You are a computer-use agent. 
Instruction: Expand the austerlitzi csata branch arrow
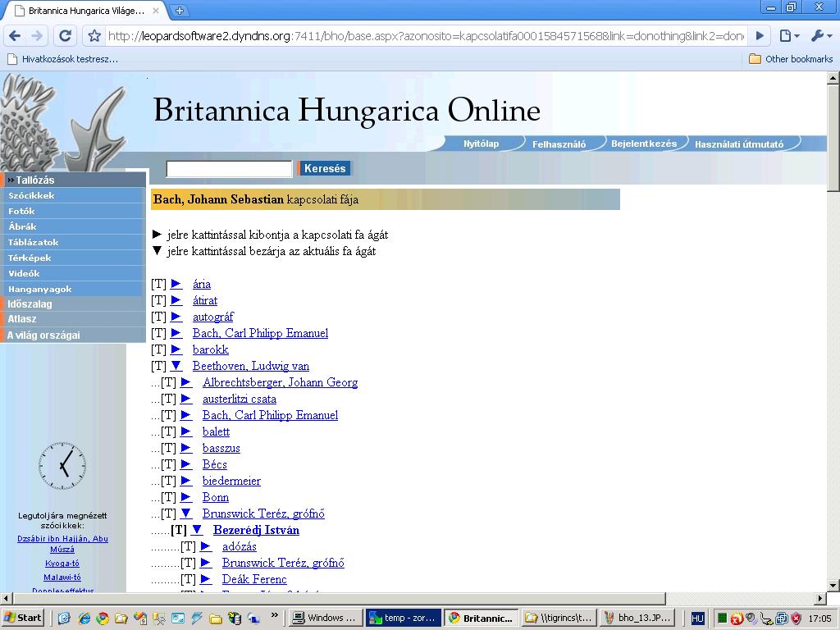tap(186, 399)
